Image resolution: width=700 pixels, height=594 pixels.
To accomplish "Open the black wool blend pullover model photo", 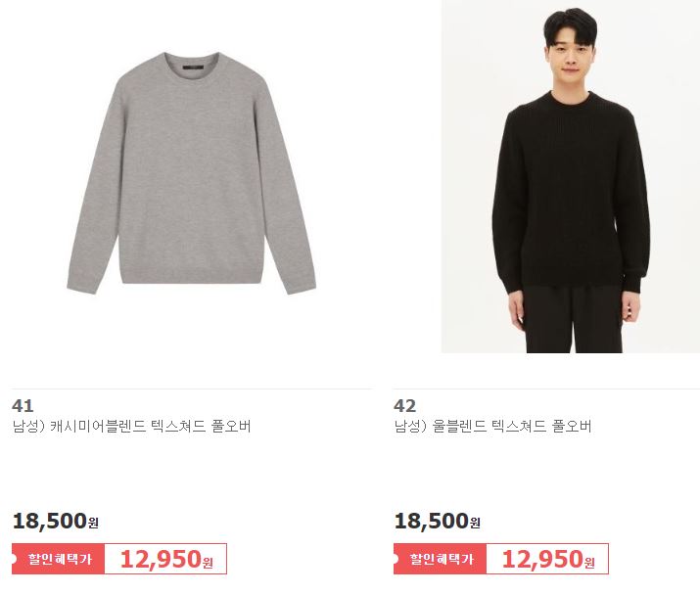I will 571,176.
